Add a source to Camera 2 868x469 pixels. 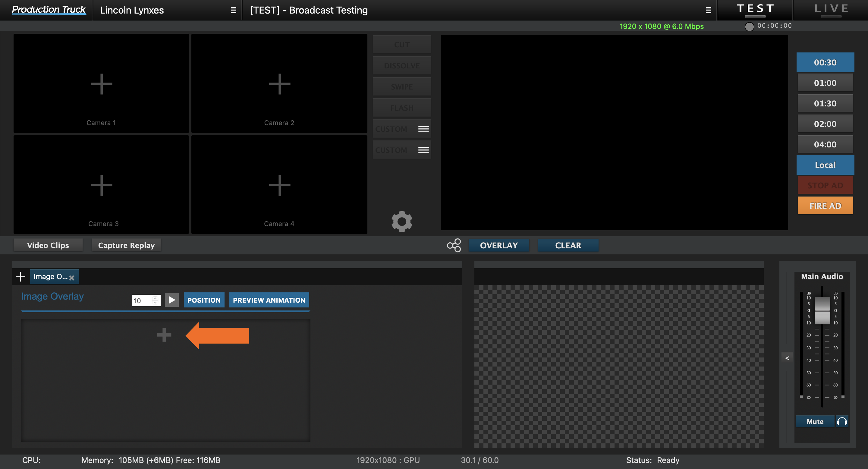pos(279,83)
